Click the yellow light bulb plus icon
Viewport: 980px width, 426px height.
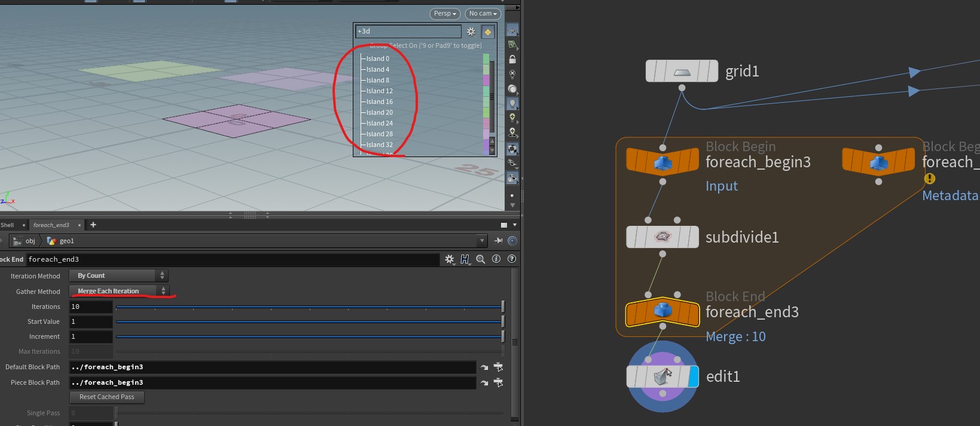coord(512,118)
